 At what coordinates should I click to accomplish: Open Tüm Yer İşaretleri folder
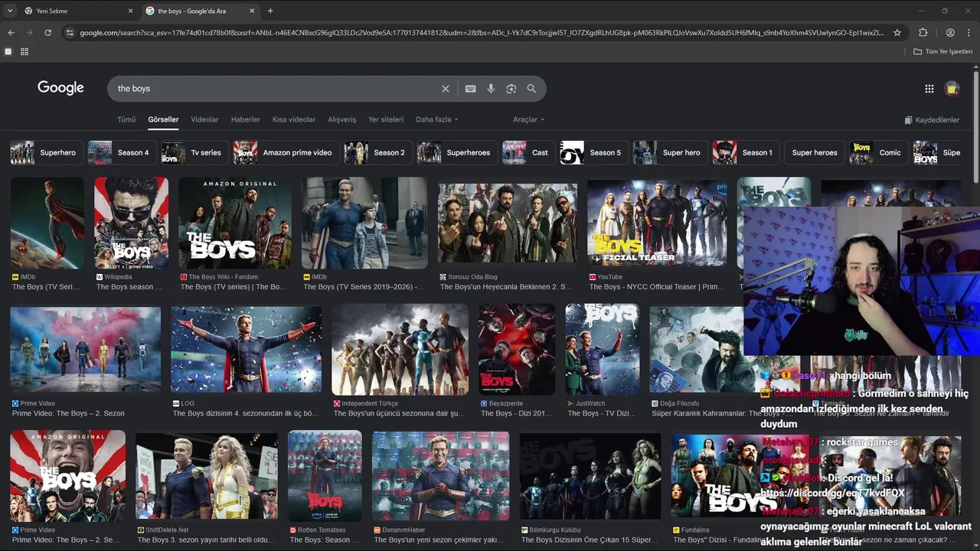click(942, 51)
